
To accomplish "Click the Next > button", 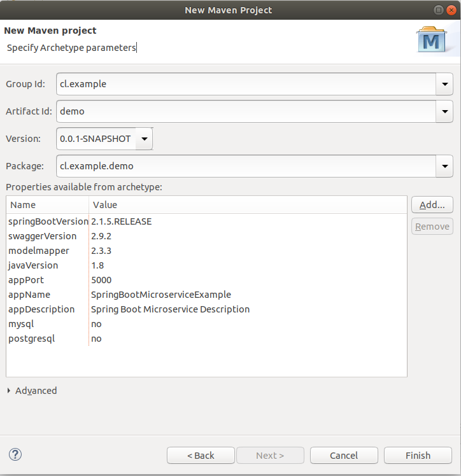I will (270, 456).
